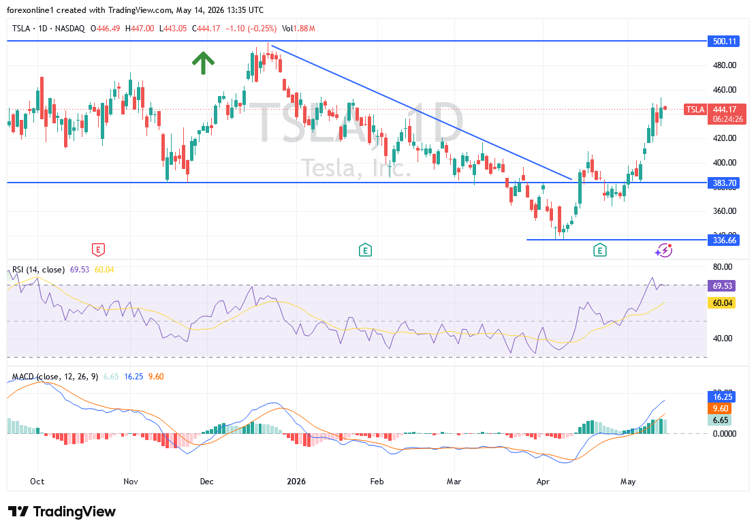Click the high value H447.00

pos(140,29)
